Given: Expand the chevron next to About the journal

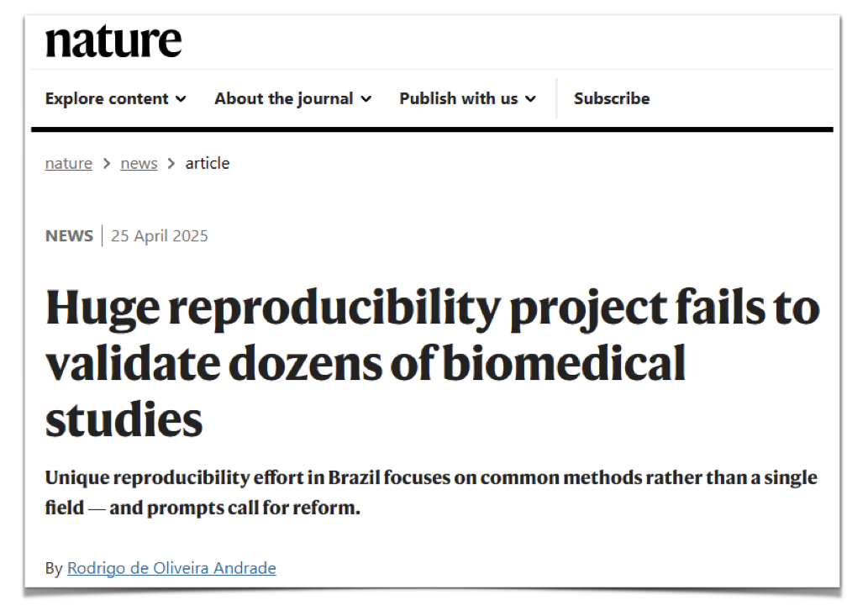Looking at the screenshot, I should coord(366,99).
